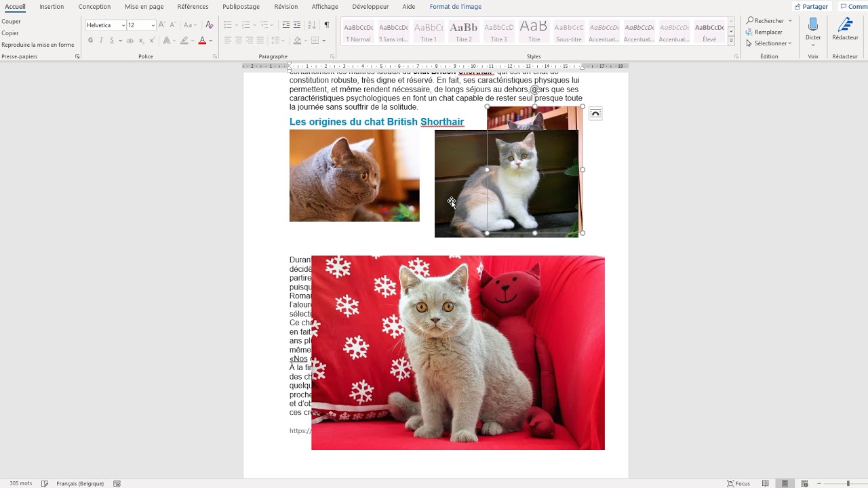Open the Révision tab
Viewport: 868px width, 488px height.
click(285, 7)
